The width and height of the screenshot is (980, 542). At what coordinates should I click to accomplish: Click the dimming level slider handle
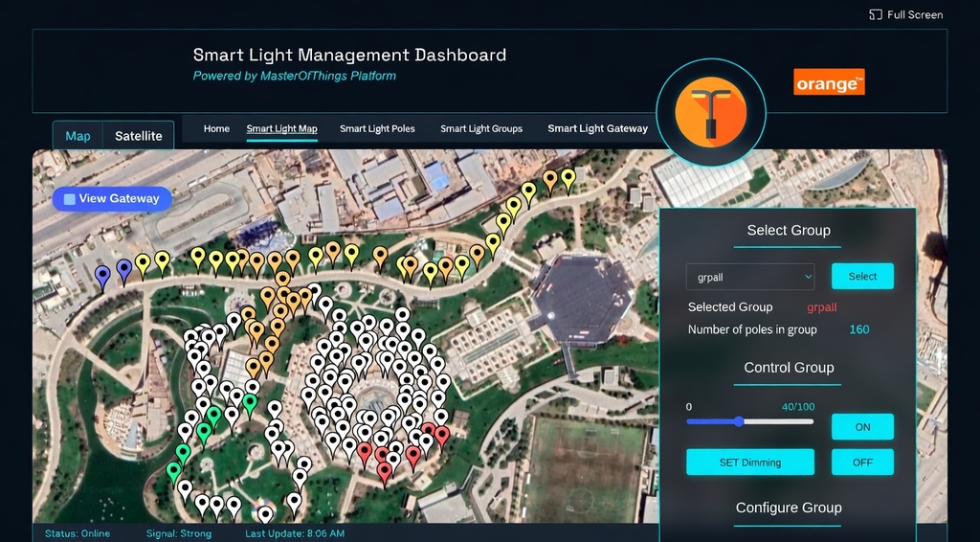(739, 421)
